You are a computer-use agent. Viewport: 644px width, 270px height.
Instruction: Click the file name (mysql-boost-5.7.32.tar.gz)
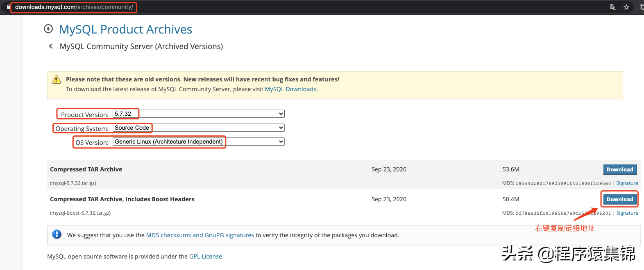point(80,213)
